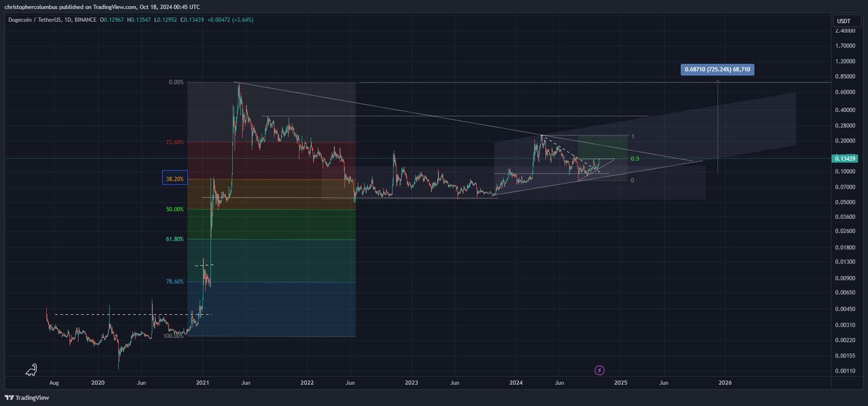Click the green 0.5 position label
The image size is (868, 406).
[635, 159]
